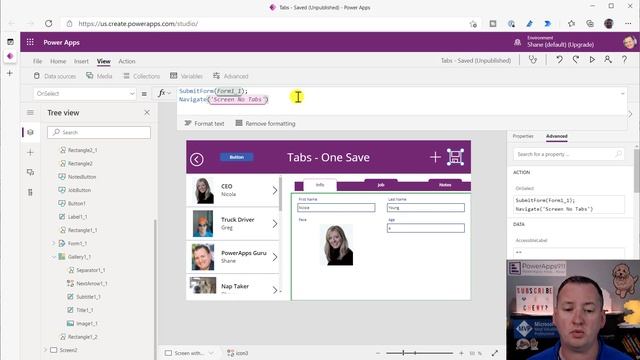This screenshot has height=360, width=640.
Task: Open the help question mark
Action: pos(624,60)
